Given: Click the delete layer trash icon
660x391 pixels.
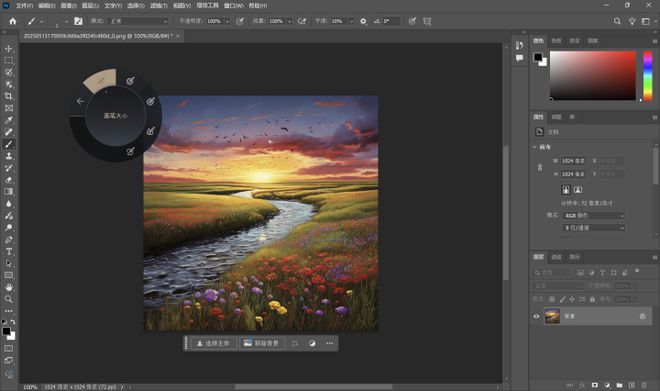Looking at the screenshot, I should (x=644, y=385).
